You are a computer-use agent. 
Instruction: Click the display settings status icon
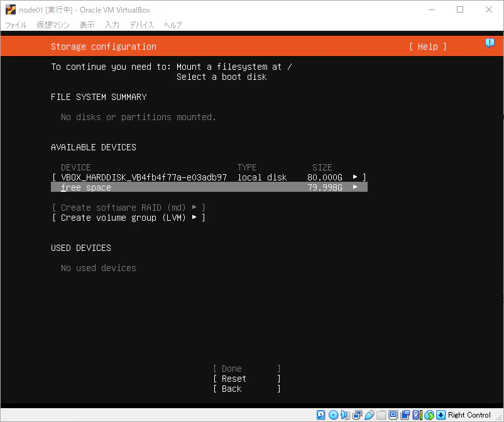[393, 415]
